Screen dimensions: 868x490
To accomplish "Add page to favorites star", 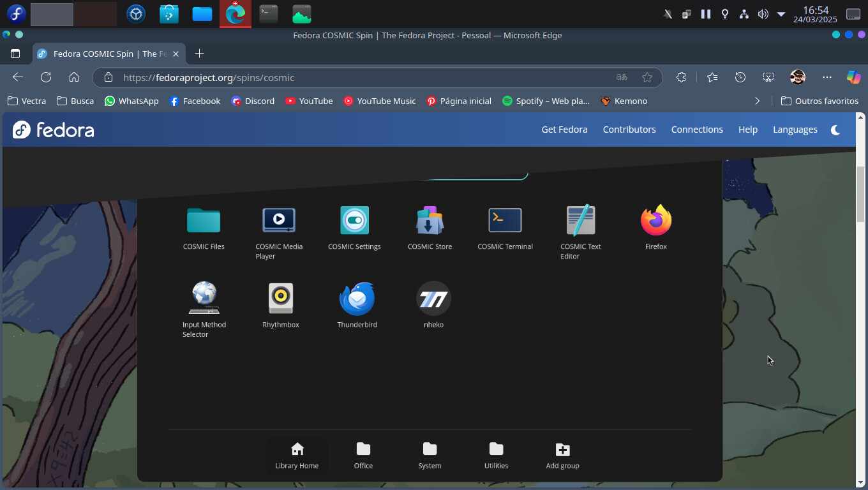I will (x=647, y=77).
